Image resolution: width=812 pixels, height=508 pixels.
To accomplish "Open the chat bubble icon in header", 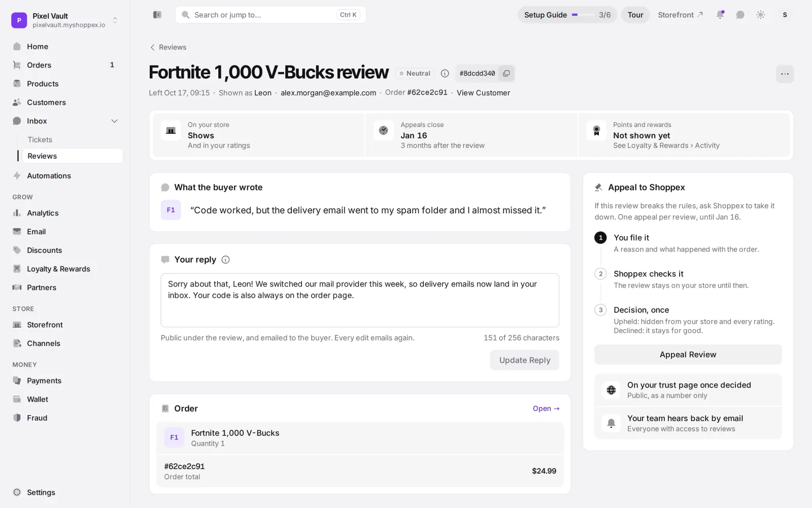I will tap(740, 15).
